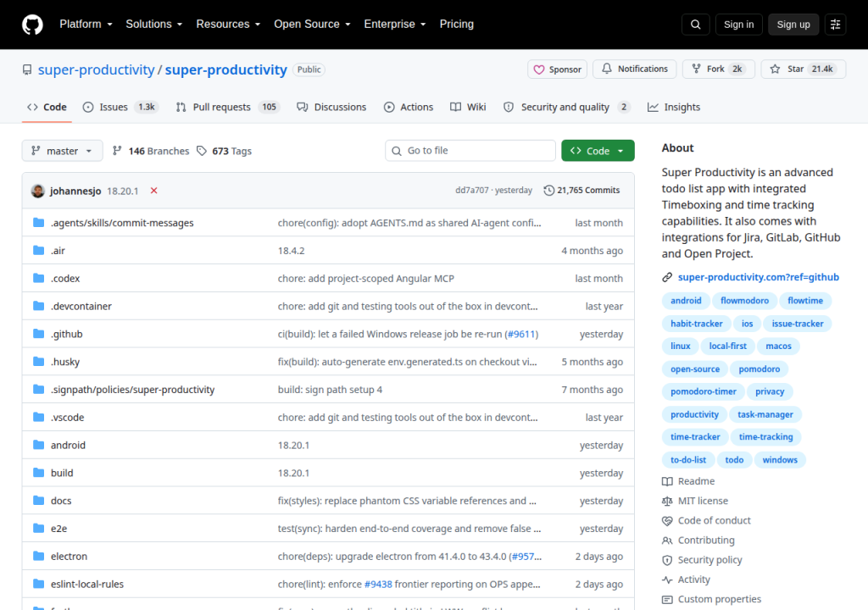Image resolution: width=868 pixels, height=610 pixels.
Task: Switch to the Actions tab
Action: 409,107
